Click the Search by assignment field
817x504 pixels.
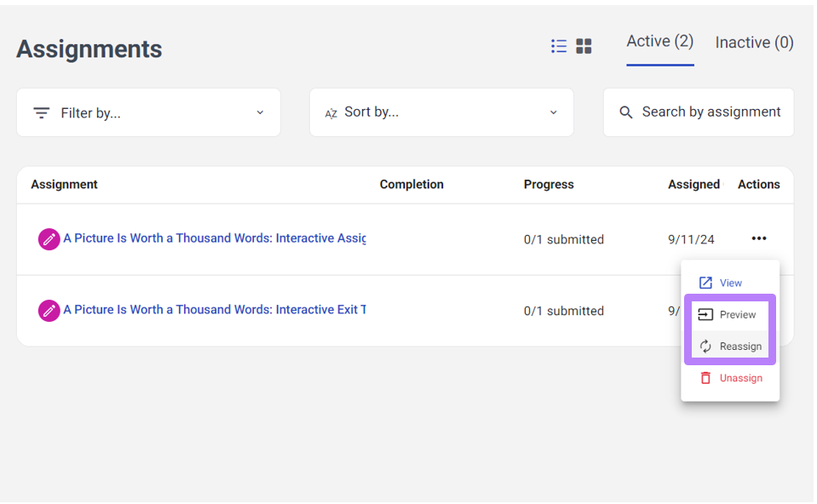[x=699, y=112]
